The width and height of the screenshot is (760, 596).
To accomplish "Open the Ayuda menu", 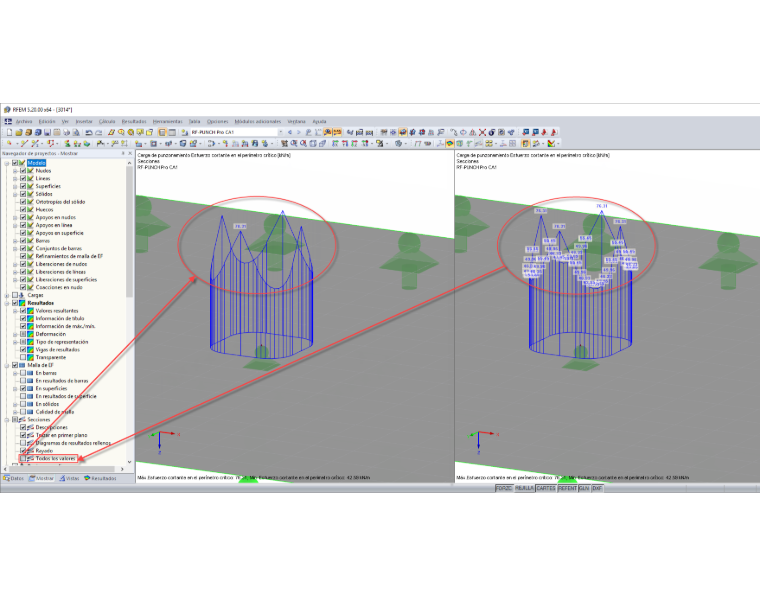I will 319,121.
